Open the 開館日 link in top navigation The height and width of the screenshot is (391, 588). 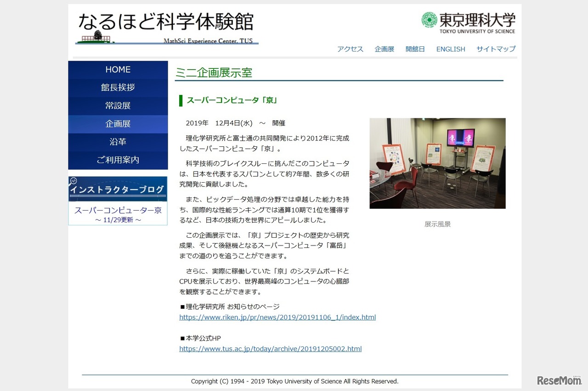coord(415,49)
